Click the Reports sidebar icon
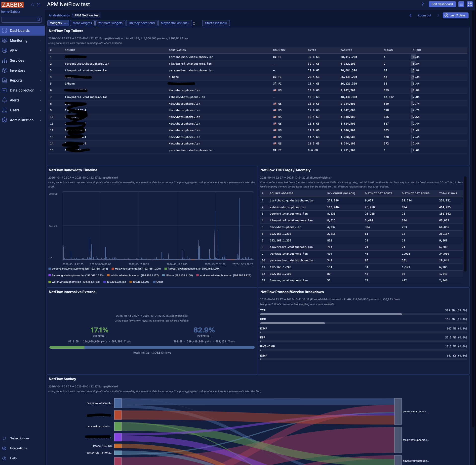476x465 pixels. click(4, 80)
